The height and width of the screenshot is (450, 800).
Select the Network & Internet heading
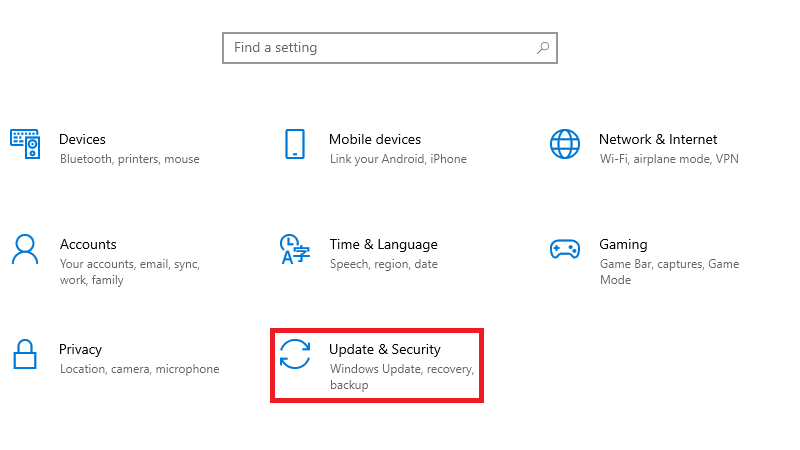click(x=658, y=139)
